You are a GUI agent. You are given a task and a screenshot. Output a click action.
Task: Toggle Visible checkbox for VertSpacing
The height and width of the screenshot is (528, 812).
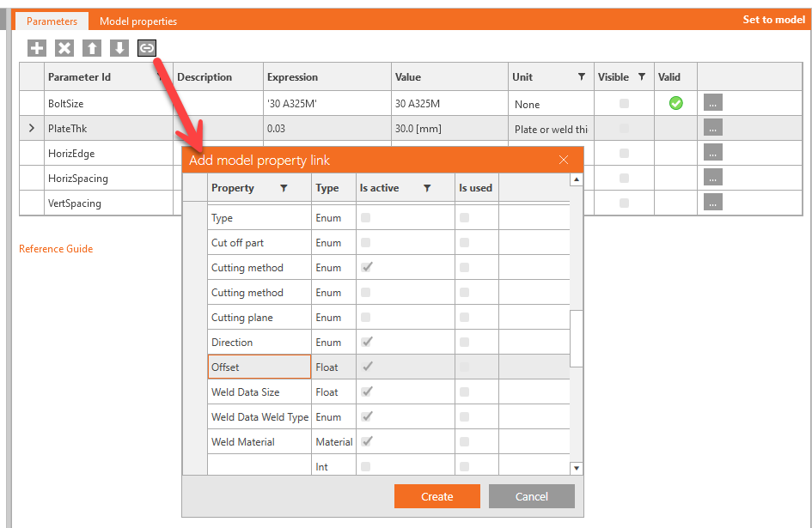(x=624, y=203)
